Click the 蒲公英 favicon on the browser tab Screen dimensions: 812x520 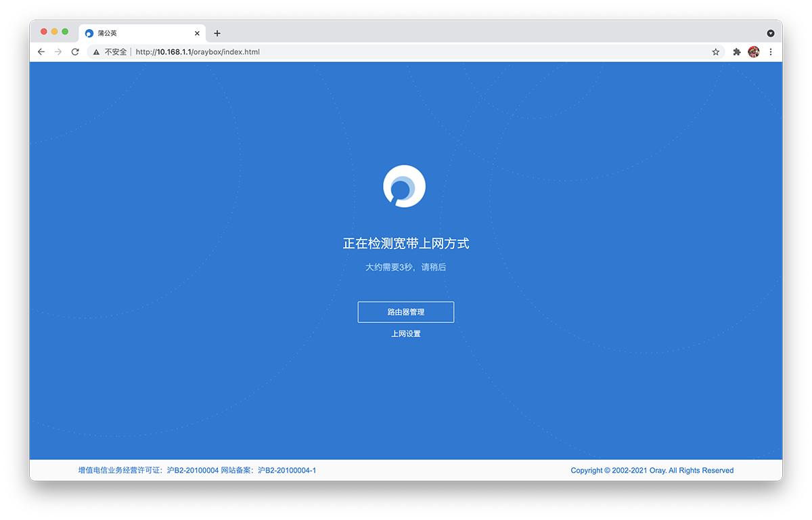pos(89,33)
